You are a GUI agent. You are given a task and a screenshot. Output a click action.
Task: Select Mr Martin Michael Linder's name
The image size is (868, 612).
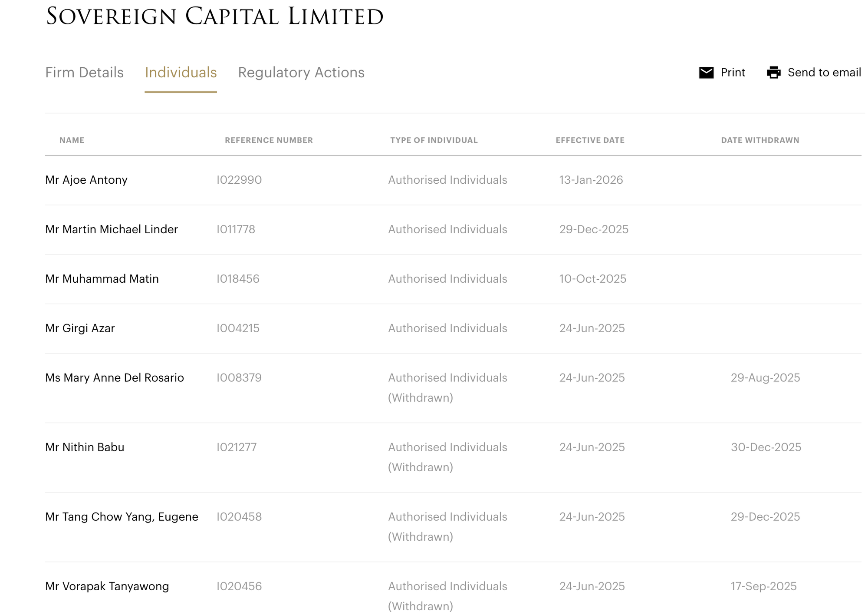point(112,229)
